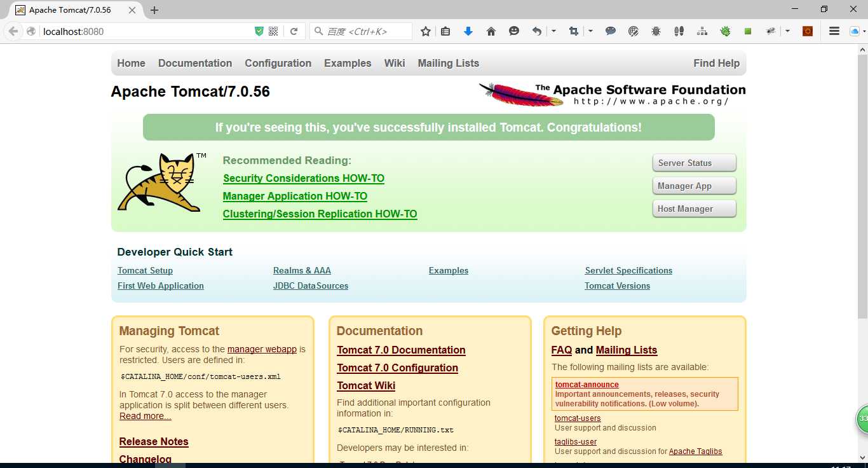Open Security Considerations HOW-TO link

304,179
